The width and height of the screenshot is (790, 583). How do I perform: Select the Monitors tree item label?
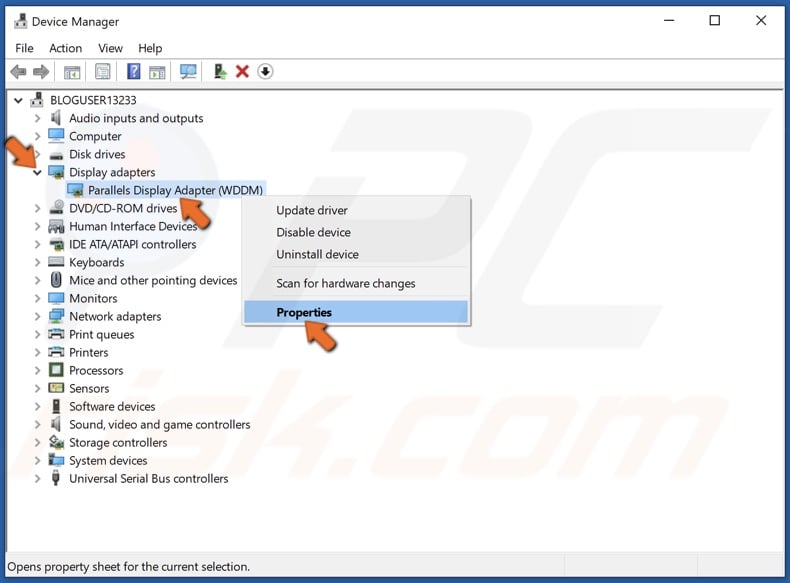(93, 298)
